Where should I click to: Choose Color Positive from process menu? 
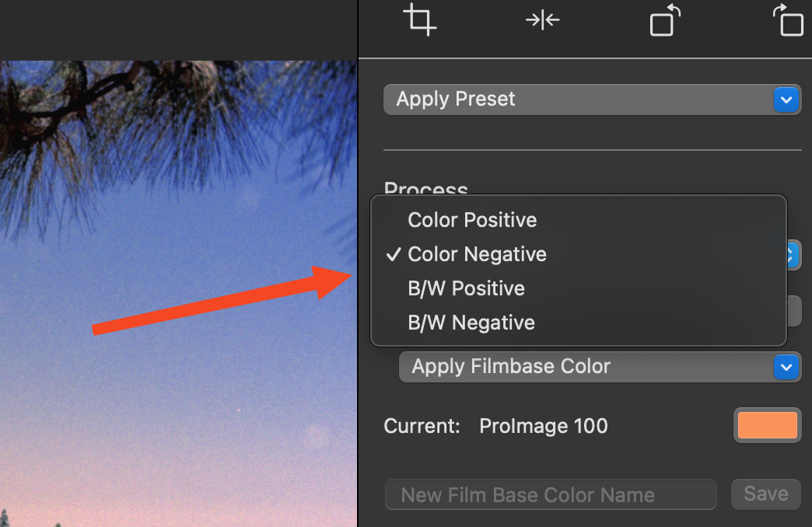pyautogui.click(x=472, y=220)
